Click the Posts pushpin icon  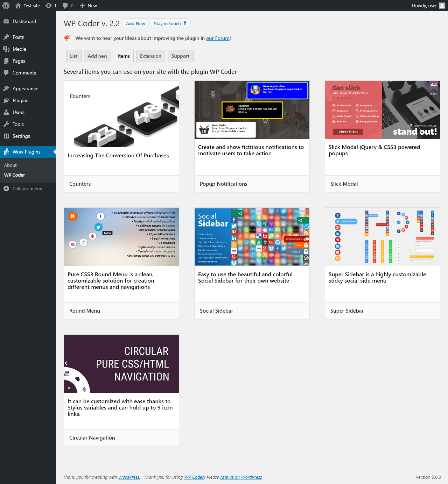[x=6, y=37]
